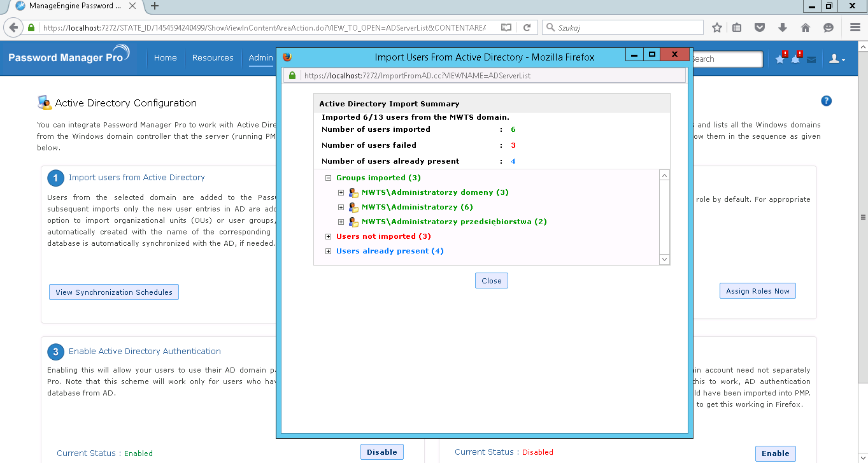This screenshot has height=463, width=868.
Task: Open the Resources tab
Action: pyautogui.click(x=213, y=58)
